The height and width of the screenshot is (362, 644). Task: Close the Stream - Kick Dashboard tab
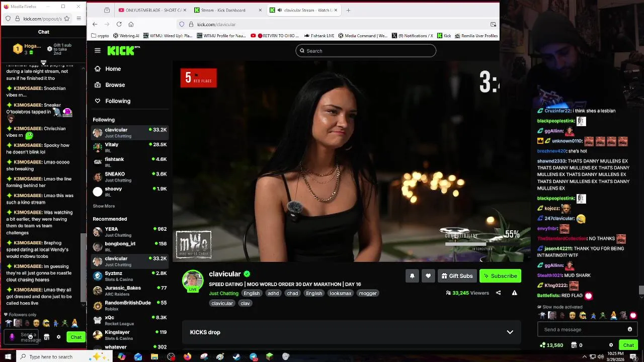(x=260, y=10)
